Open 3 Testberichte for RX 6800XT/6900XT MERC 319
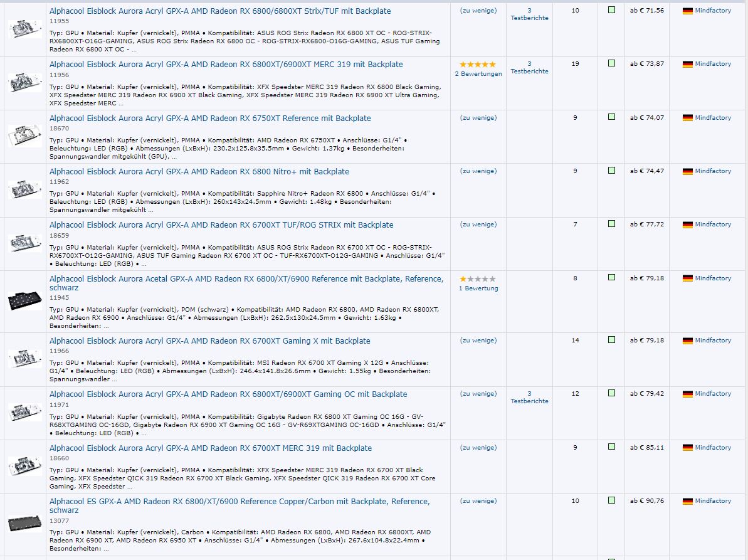The height and width of the screenshot is (560, 748). tap(530, 68)
